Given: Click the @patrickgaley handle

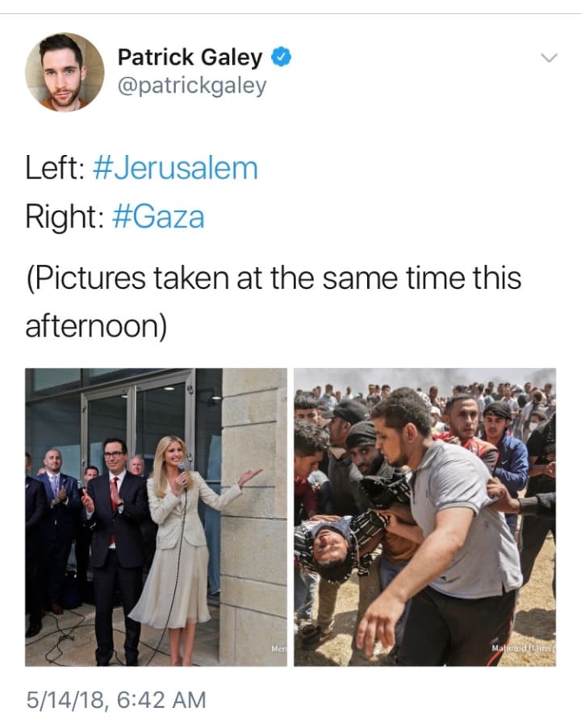Looking at the screenshot, I should point(192,86).
